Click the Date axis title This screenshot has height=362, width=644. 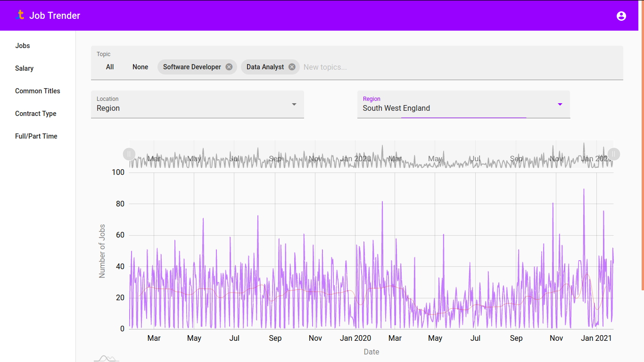point(372,352)
